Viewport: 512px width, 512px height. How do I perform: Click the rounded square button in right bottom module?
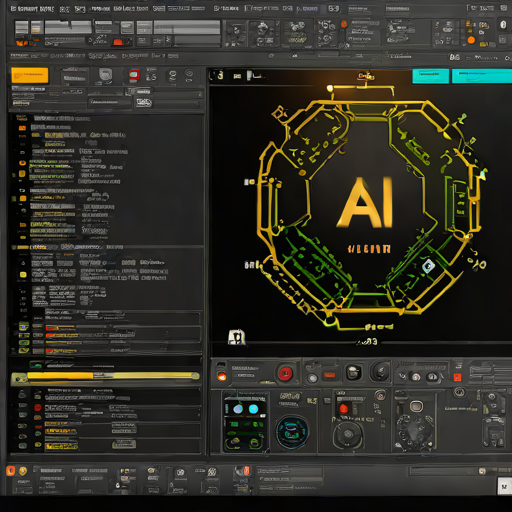click(x=416, y=406)
